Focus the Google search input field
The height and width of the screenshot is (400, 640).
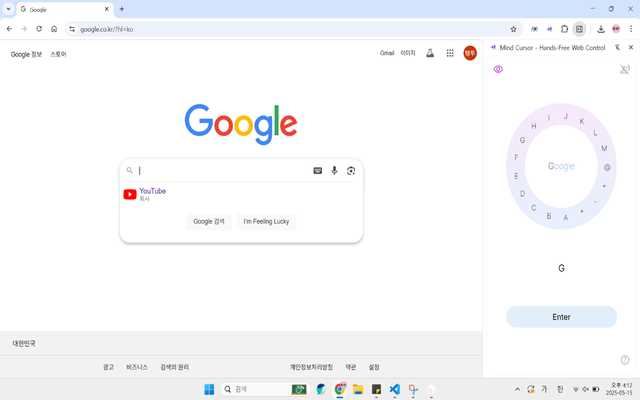pos(224,171)
